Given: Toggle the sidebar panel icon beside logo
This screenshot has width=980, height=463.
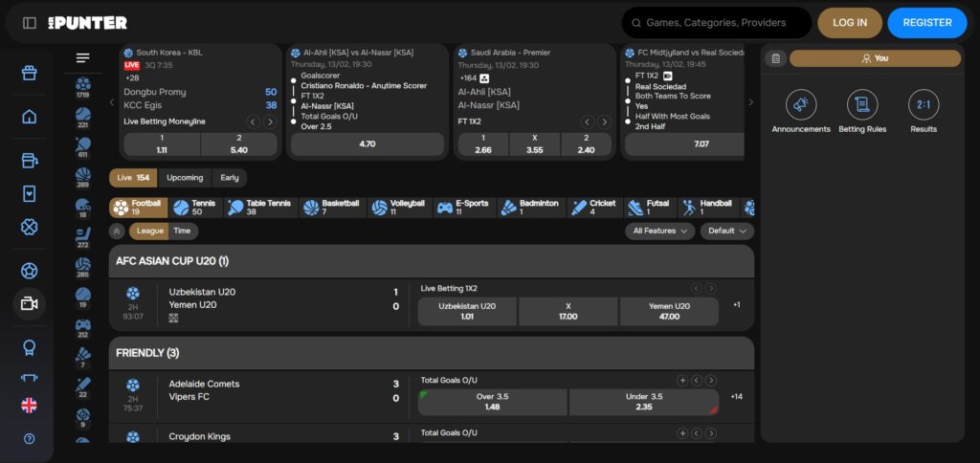Looking at the screenshot, I should (x=30, y=23).
